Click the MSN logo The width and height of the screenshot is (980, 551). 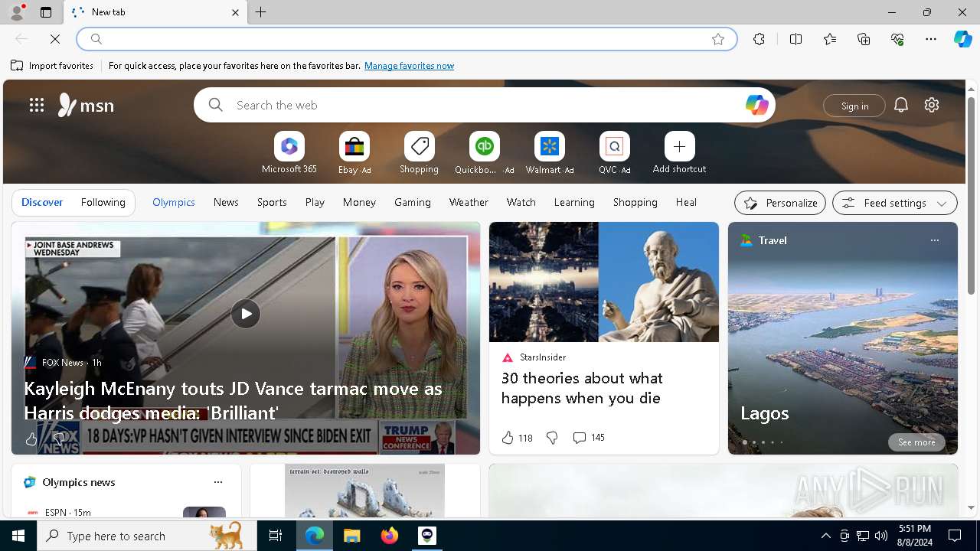[x=86, y=105]
